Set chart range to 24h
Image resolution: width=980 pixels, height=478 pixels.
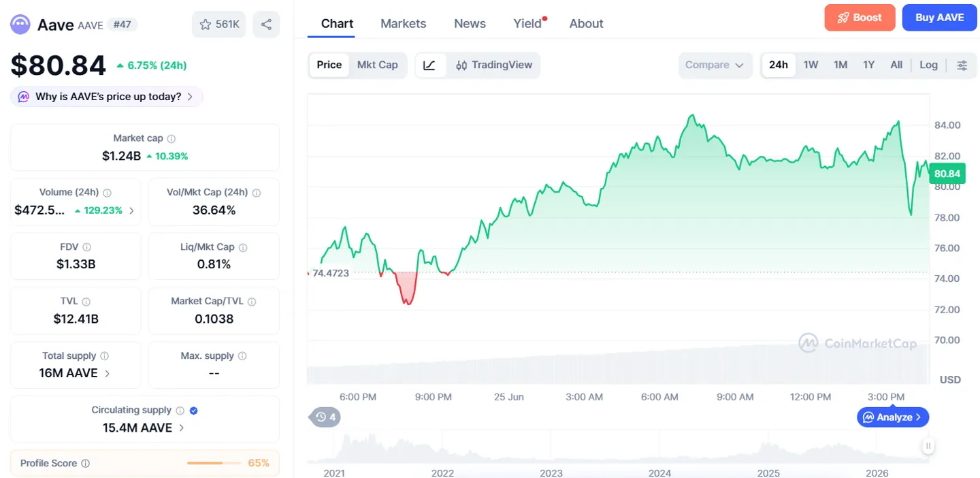point(779,65)
